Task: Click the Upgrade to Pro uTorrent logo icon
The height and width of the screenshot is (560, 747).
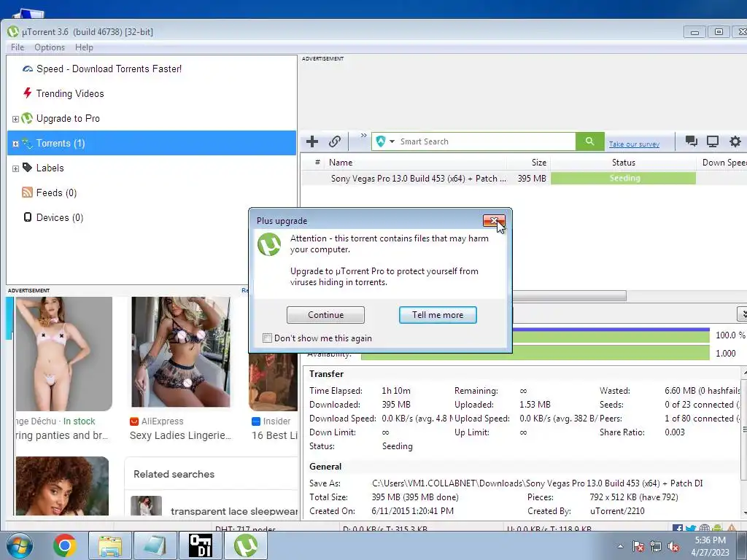Action: click(x=27, y=118)
